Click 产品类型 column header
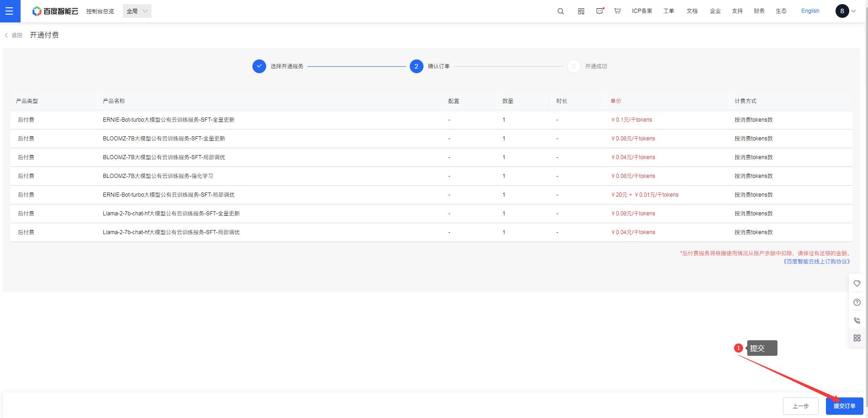This screenshot has height=418, width=868. (27, 101)
